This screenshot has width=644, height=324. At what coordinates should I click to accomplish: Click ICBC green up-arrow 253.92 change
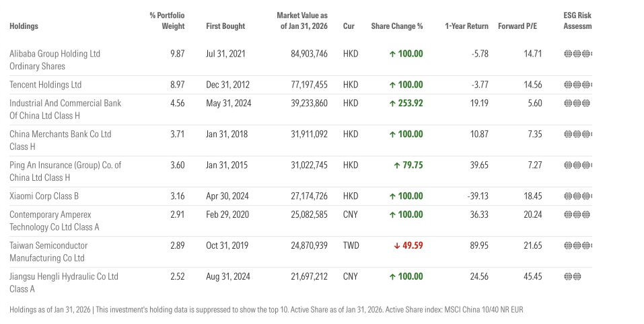(x=406, y=104)
